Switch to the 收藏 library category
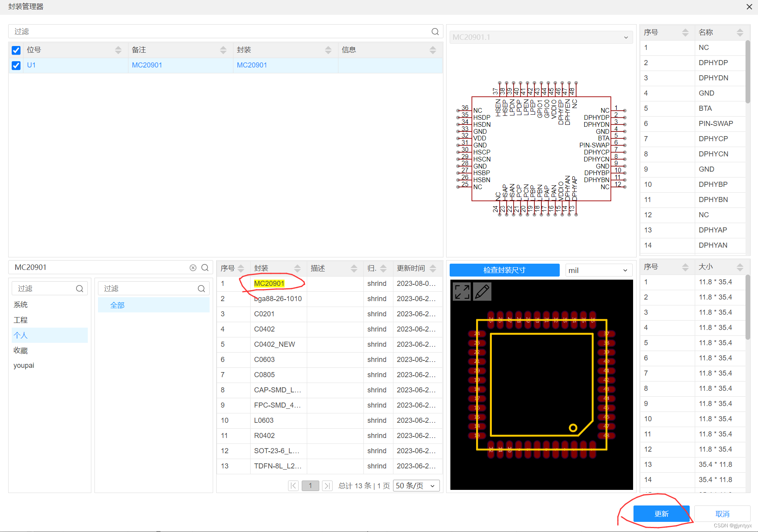Viewport: 758px width, 532px height. click(21, 350)
